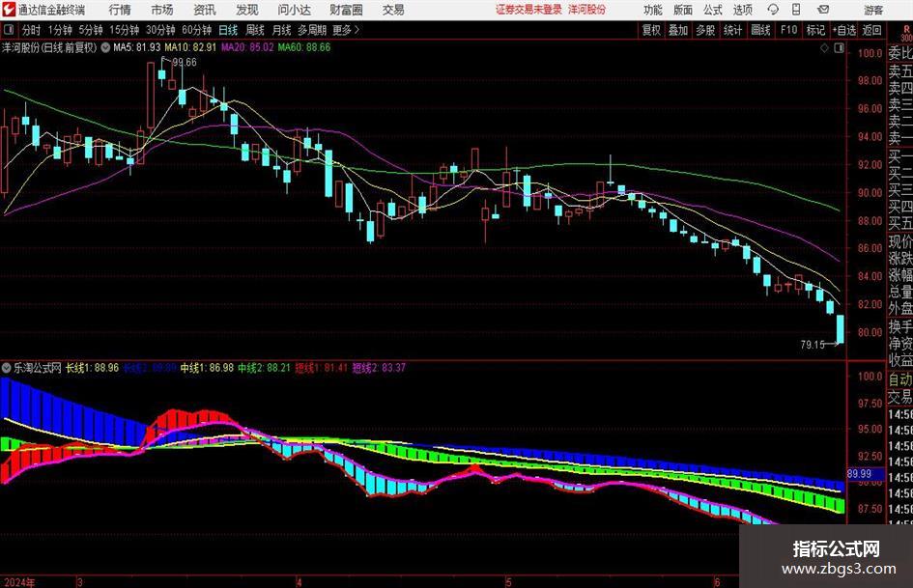Open the F10 company info button
Screen dimensions: 913x588
[788, 30]
